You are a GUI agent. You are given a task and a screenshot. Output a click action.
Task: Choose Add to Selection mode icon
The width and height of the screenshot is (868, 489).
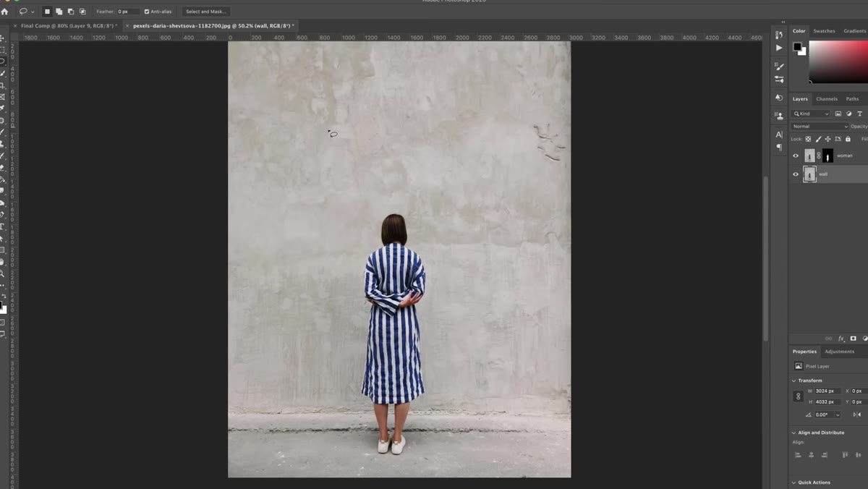(x=59, y=12)
